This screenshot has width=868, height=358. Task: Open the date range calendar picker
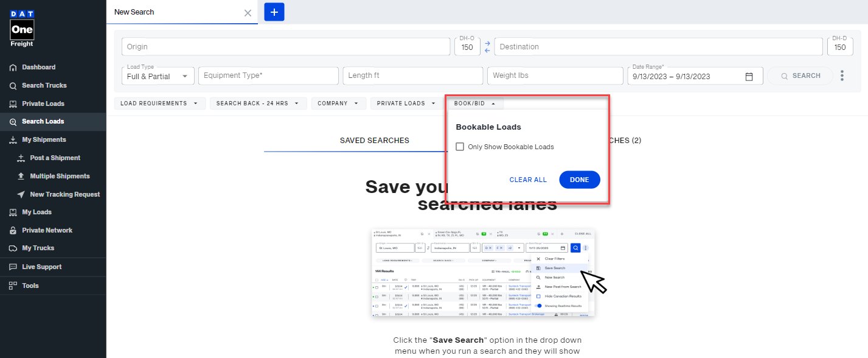[748, 75]
